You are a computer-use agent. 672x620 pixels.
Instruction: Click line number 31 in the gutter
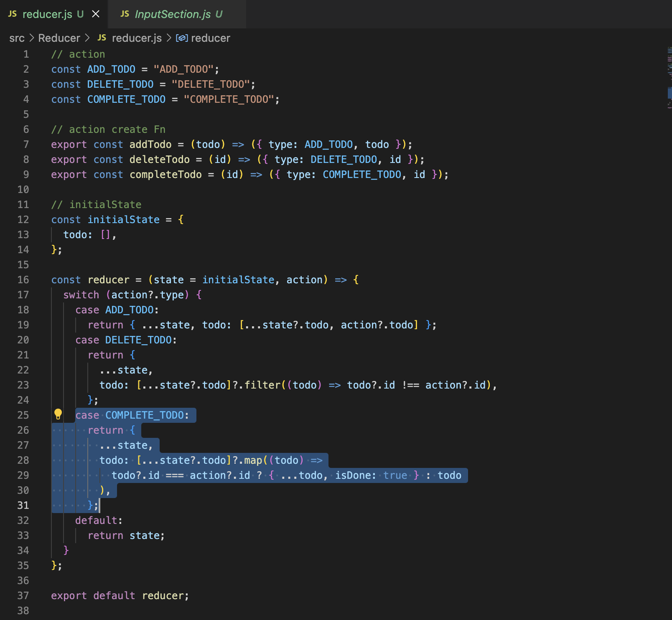tap(23, 506)
